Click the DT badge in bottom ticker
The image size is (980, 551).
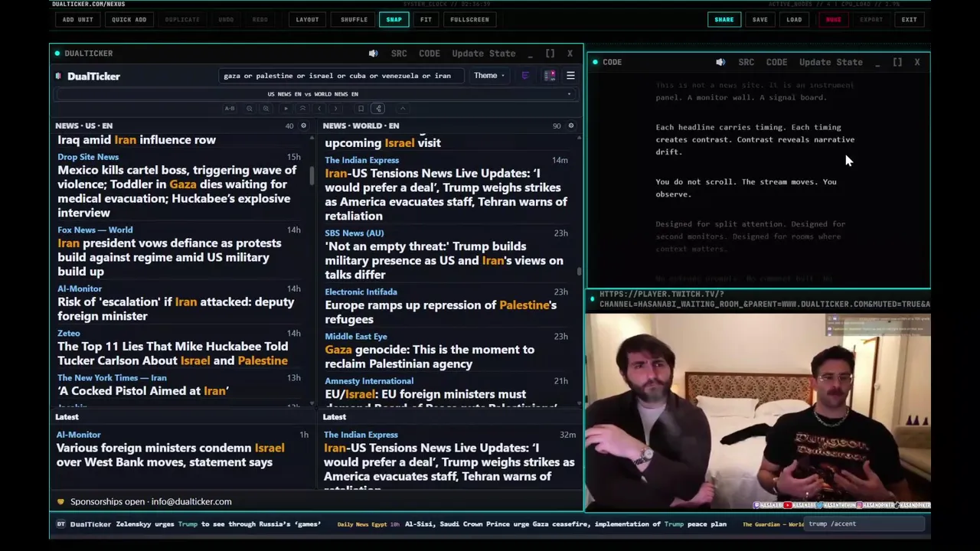coord(60,524)
